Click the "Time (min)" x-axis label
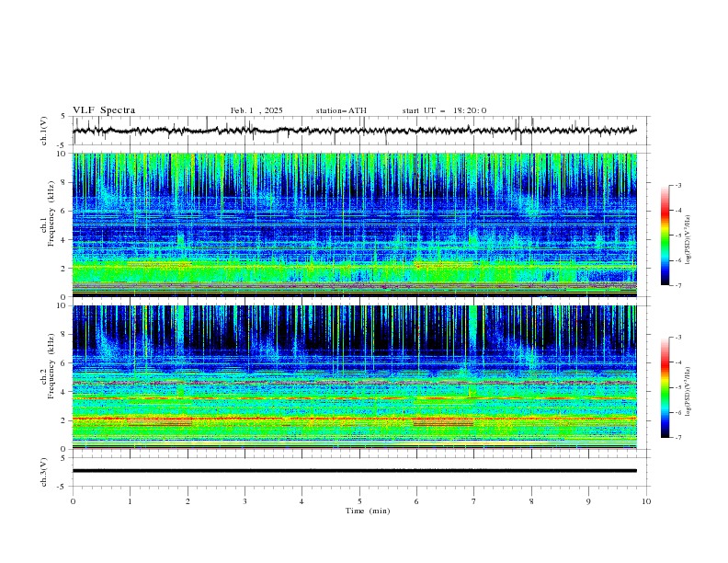Viewport: 728px width, 563px height. (368, 511)
